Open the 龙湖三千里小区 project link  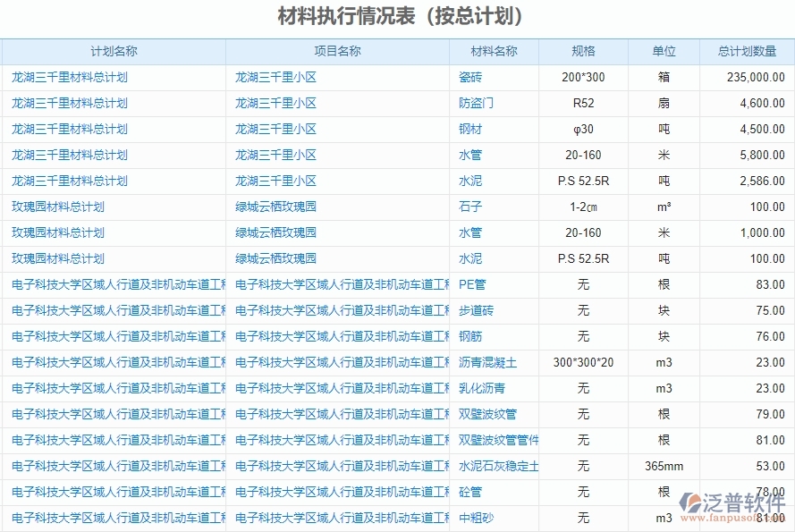click(x=274, y=77)
